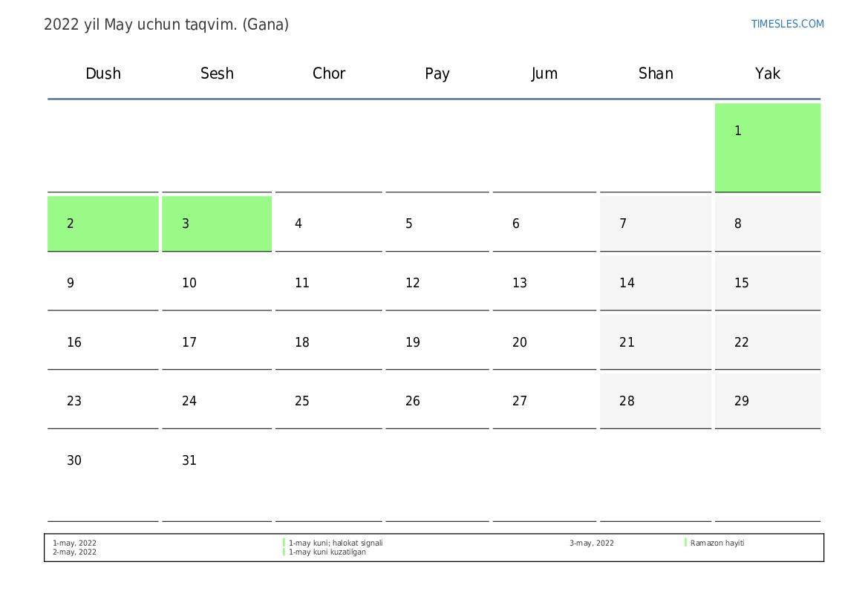Click the '2-may, 2022' legend date
This screenshot has width=868, height=614.
coord(74,552)
